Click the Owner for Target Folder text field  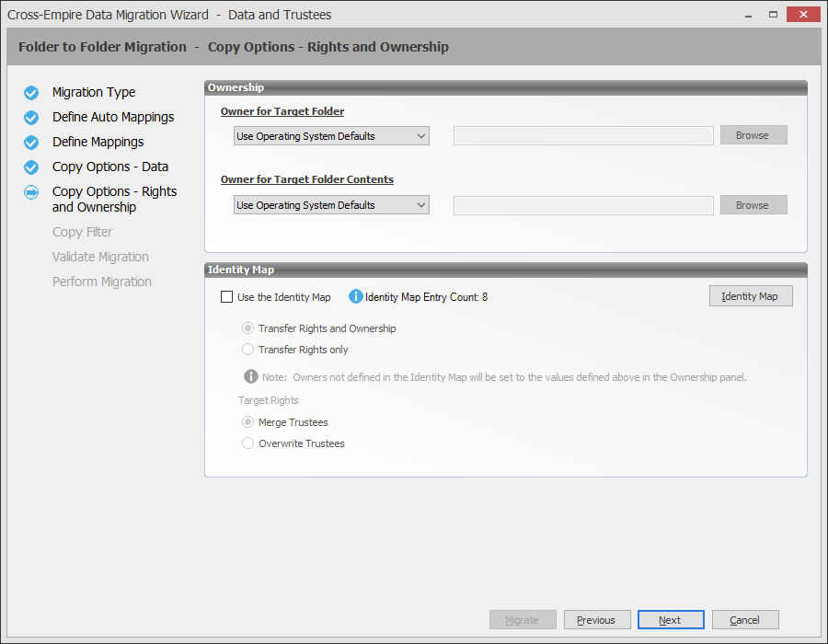[x=583, y=136]
